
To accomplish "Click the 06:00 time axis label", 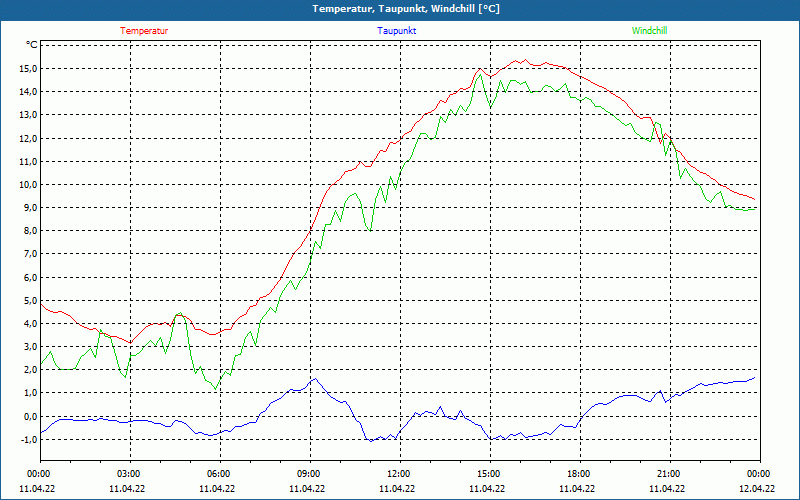I will click(x=218, y=474).
